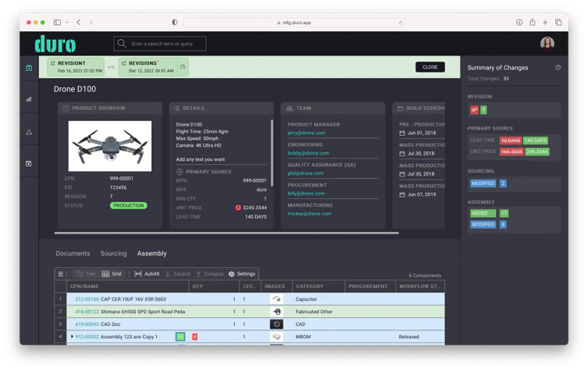
Task: Go back with Safari back arrow
Action: 79,23
